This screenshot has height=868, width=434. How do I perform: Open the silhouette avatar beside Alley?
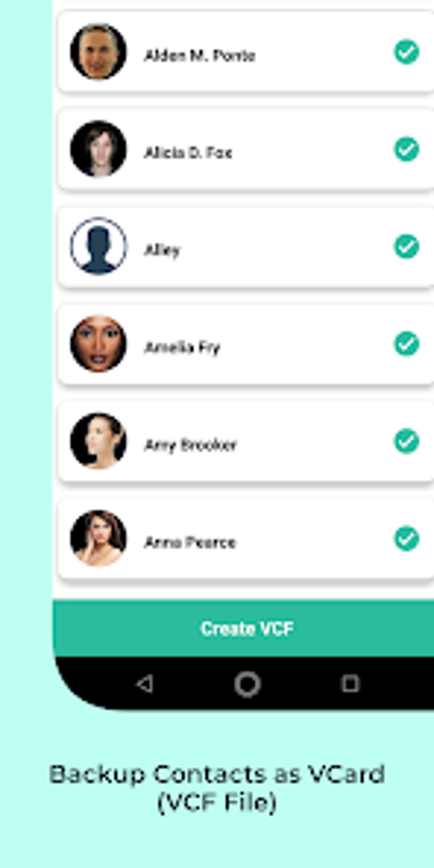[x=98, y=246]
